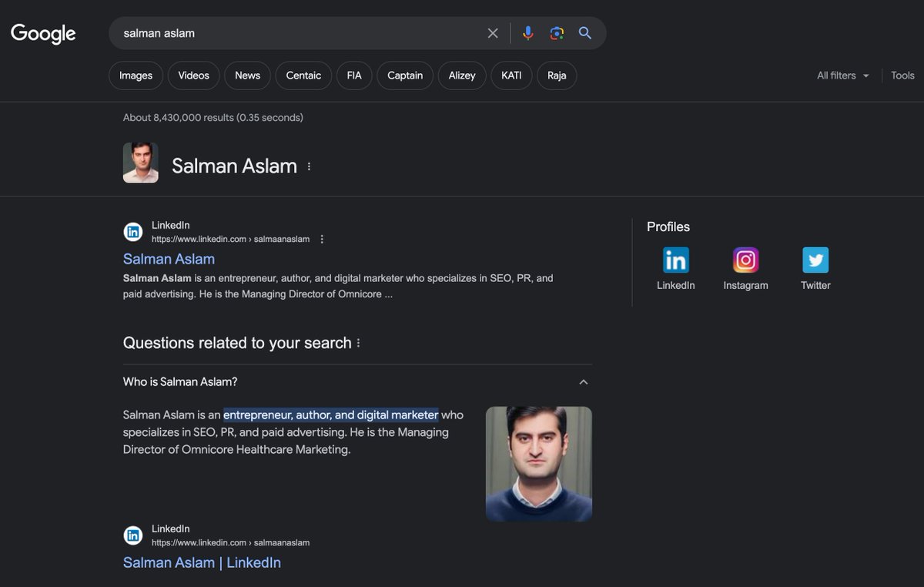The height and width of the screenshot is (587, 924).
Task: Open three-dot menu beside Salman Aslam heading
Action: (309, 166)
